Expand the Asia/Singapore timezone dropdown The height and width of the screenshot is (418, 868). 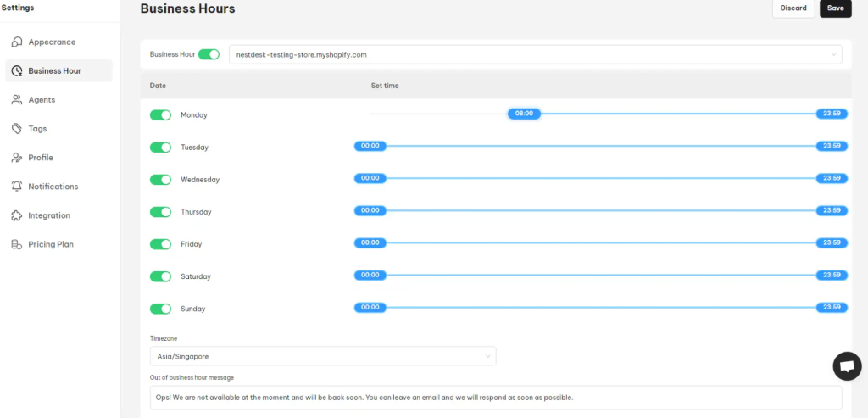click(x=323, y=356)
